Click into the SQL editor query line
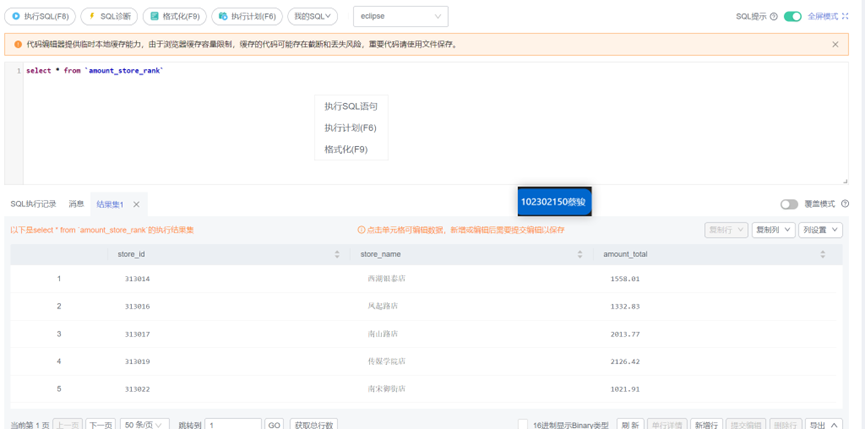The image size is (865, 429). [95, 71]
